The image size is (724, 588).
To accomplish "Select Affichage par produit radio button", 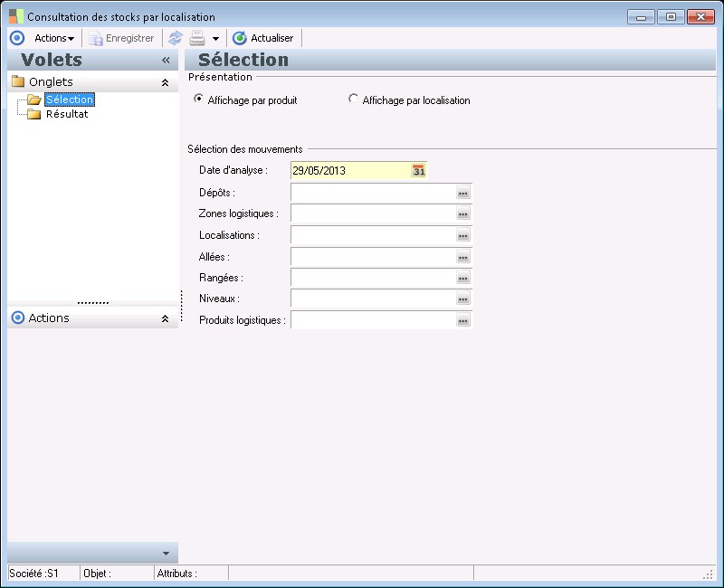I will pos(198,99).
